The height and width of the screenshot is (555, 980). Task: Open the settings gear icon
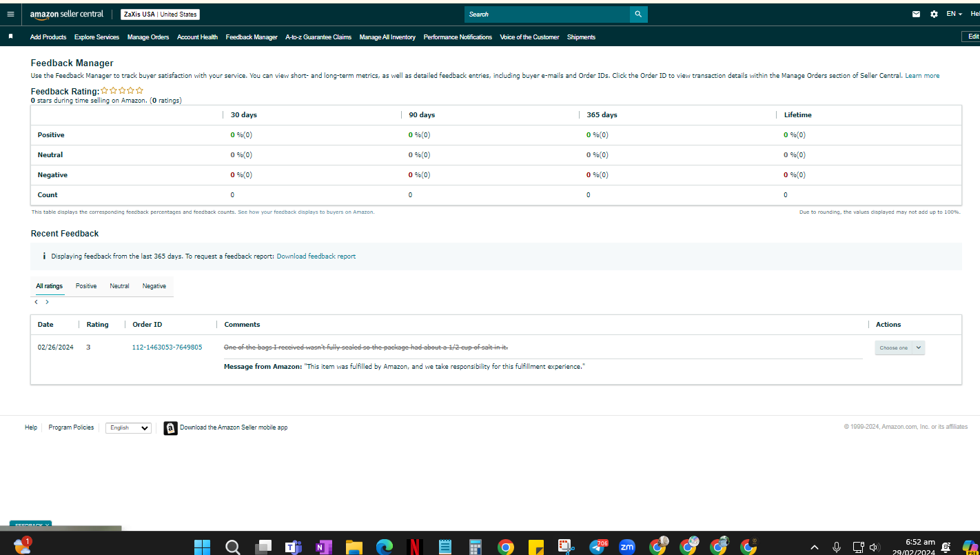tap(934, 14)
